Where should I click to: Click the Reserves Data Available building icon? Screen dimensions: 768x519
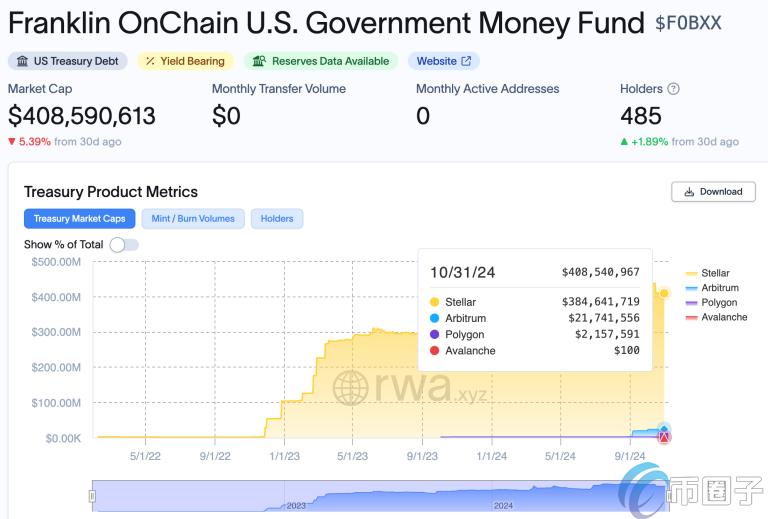tap(260, 61)
